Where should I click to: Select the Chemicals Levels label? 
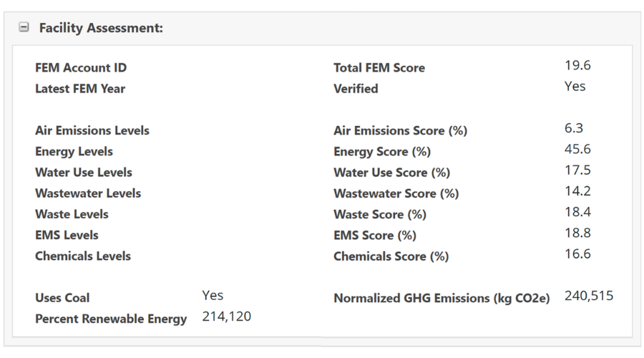83,256
